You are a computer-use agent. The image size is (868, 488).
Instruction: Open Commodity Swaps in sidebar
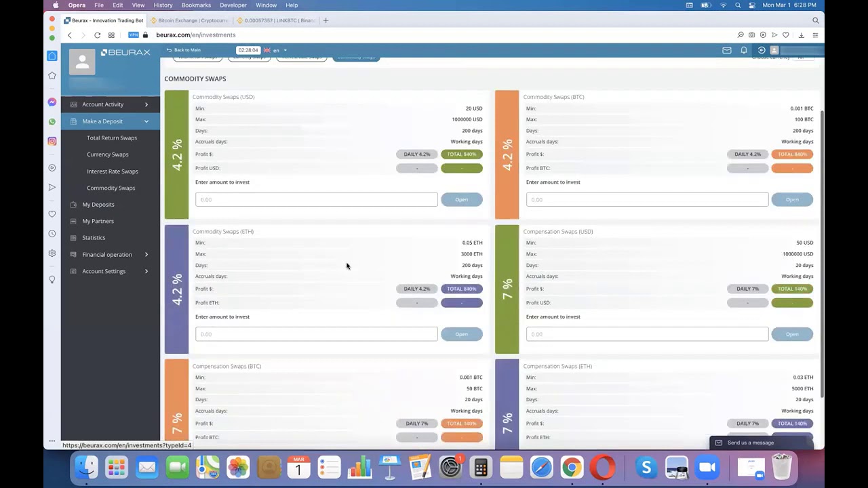[x=111, y=188]
